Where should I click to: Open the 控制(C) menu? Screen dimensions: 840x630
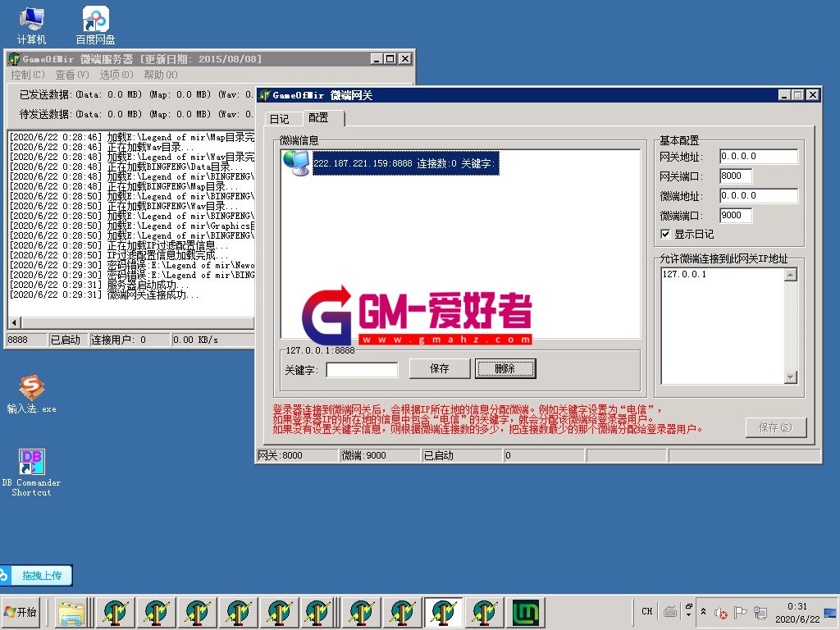28,75
